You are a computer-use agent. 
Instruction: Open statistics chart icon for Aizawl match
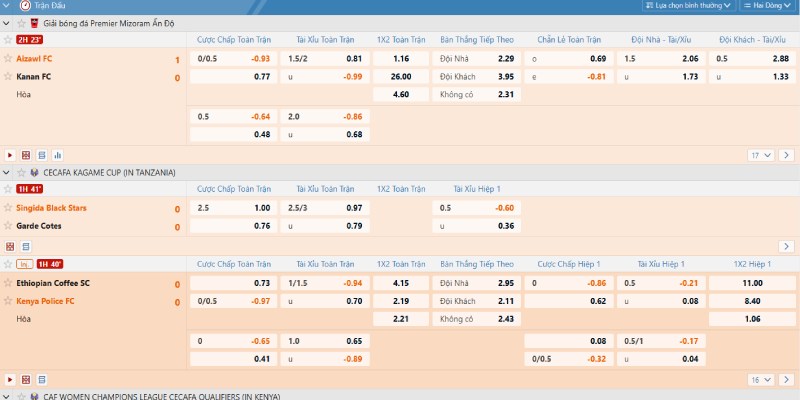point(57,155)
